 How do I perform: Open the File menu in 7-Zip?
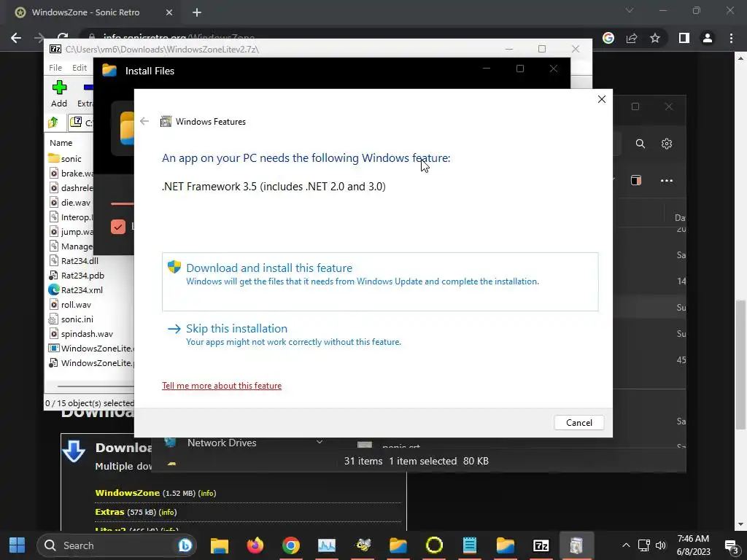click(x=55, y=68)
